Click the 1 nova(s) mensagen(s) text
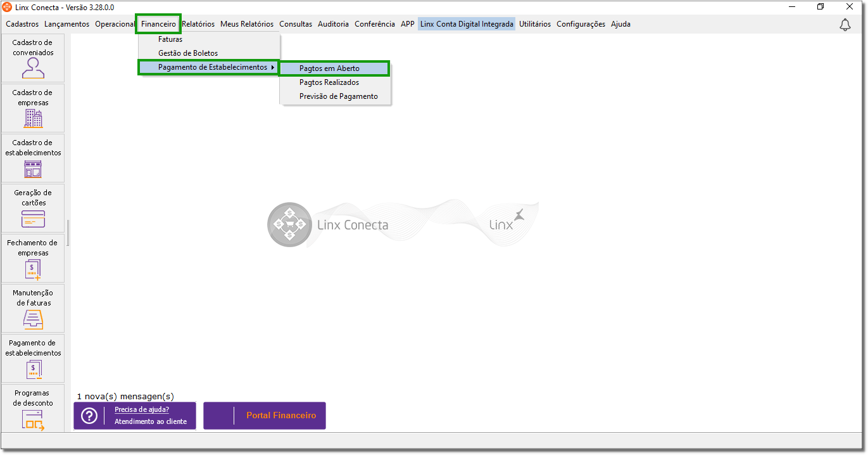868x455 pixels. (x=125, y=396)
